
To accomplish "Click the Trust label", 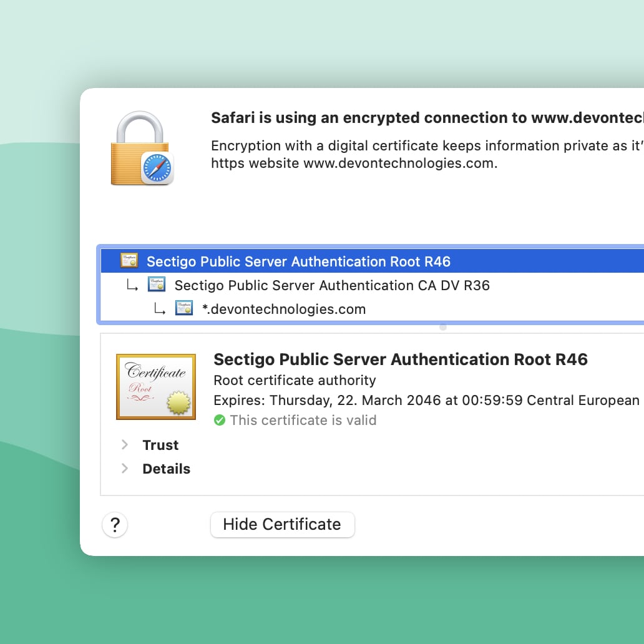I will (160, 445).
